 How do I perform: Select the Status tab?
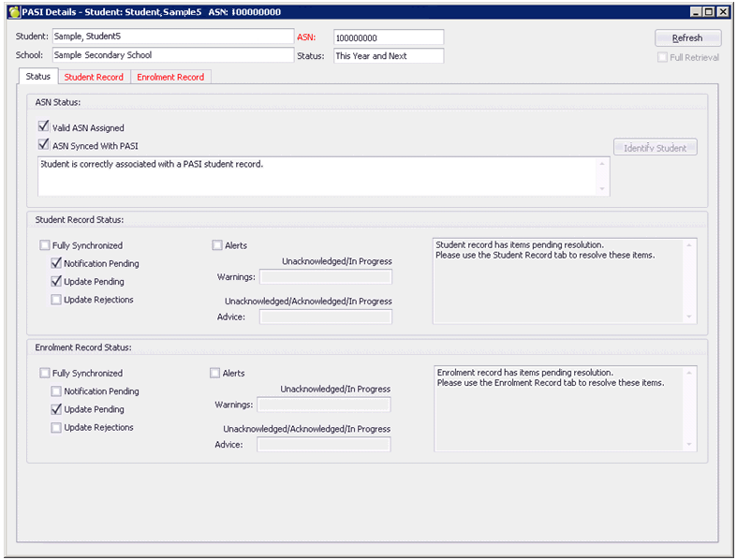pyautogui.click(x=38, y=76)
